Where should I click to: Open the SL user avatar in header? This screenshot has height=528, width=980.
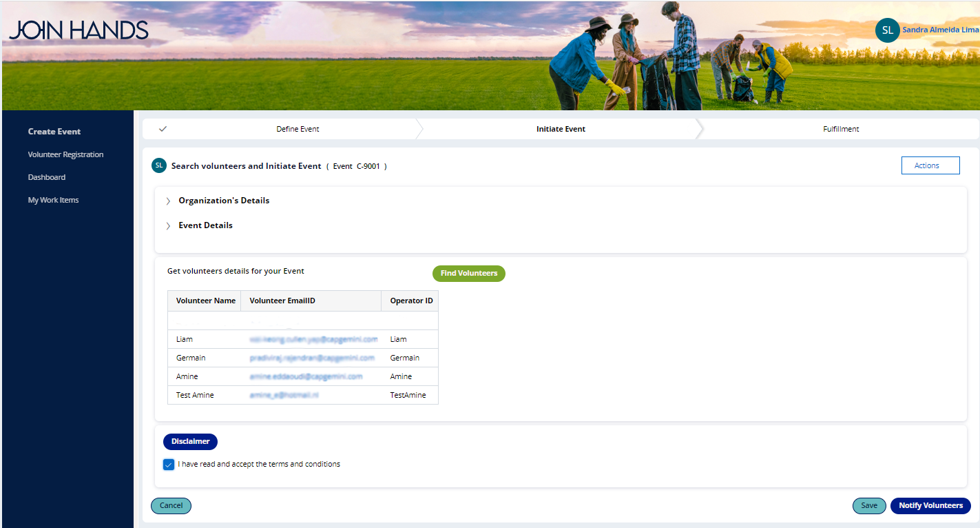(x=887, y=30)
